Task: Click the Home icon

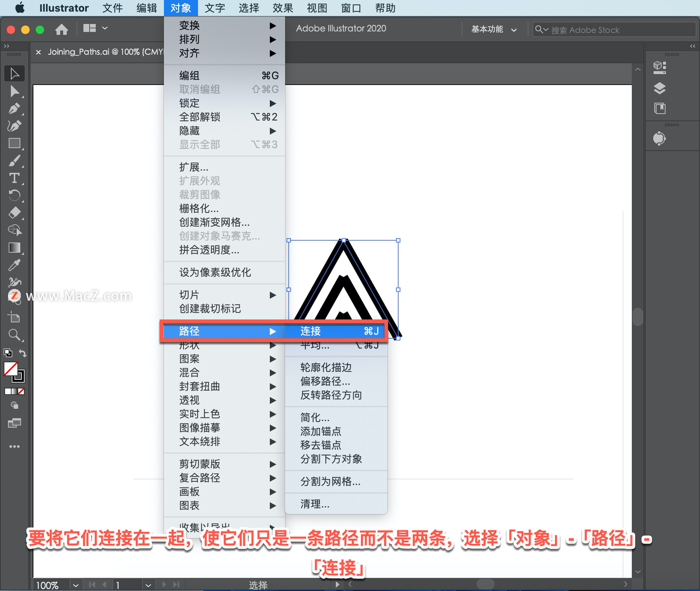Action: [62, 29]
